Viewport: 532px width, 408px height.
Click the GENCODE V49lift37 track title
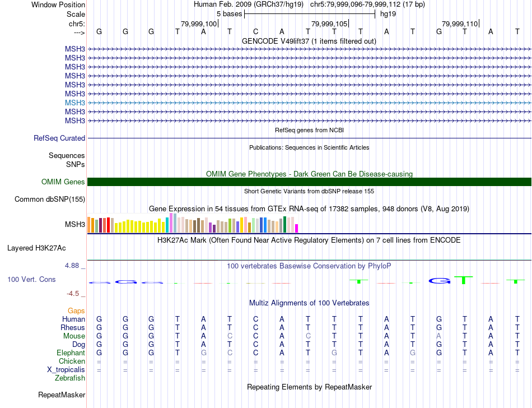click(x=309, y=41)
